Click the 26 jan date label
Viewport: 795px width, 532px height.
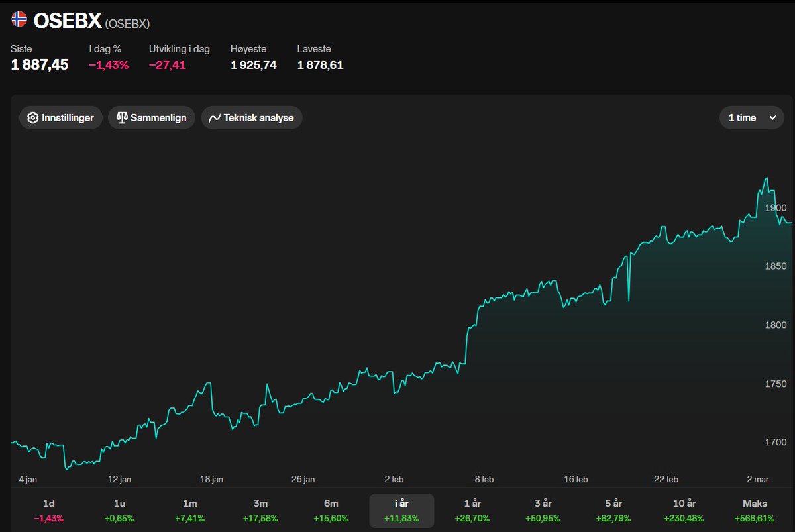point(303,479)
